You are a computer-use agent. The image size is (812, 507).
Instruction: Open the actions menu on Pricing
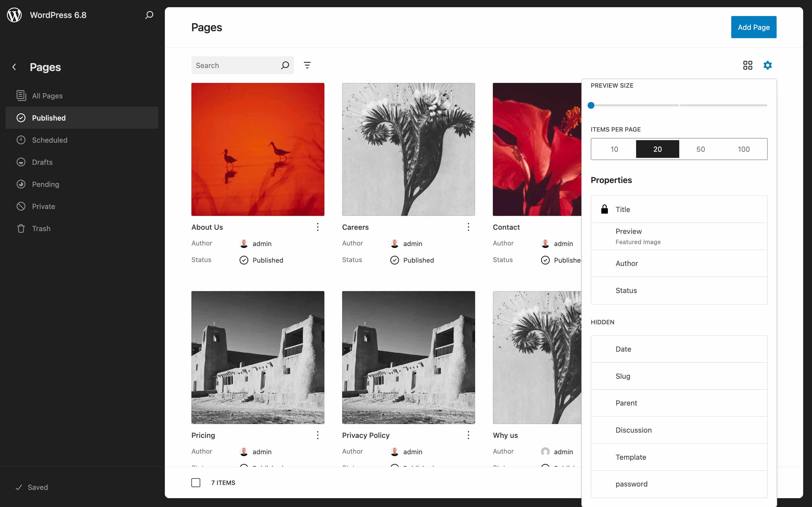pos(317,435)
